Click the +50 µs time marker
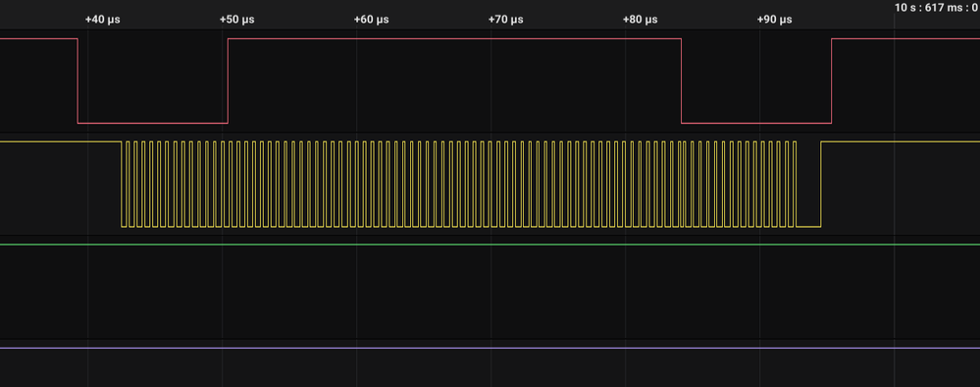This screenshot has height=387, width=980. [236, 20]
